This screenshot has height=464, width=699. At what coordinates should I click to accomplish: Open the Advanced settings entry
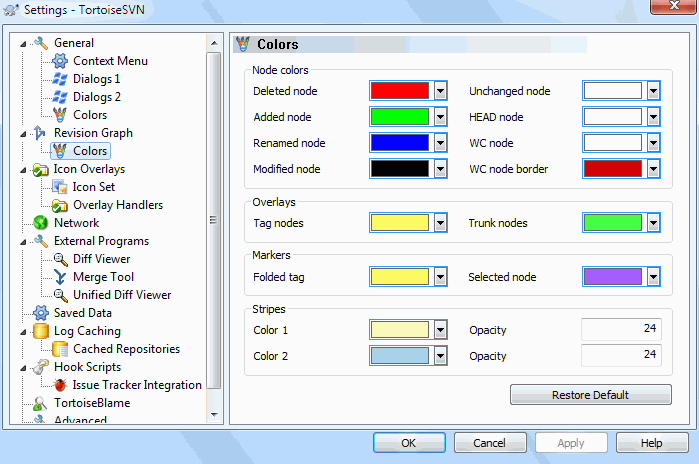(x=80, y=419)
